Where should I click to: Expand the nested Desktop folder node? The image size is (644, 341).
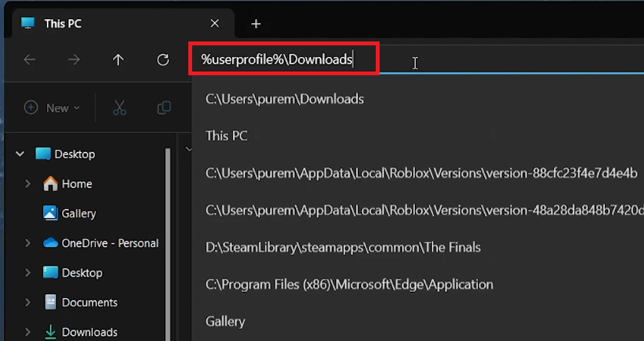(x=28, y=273)
